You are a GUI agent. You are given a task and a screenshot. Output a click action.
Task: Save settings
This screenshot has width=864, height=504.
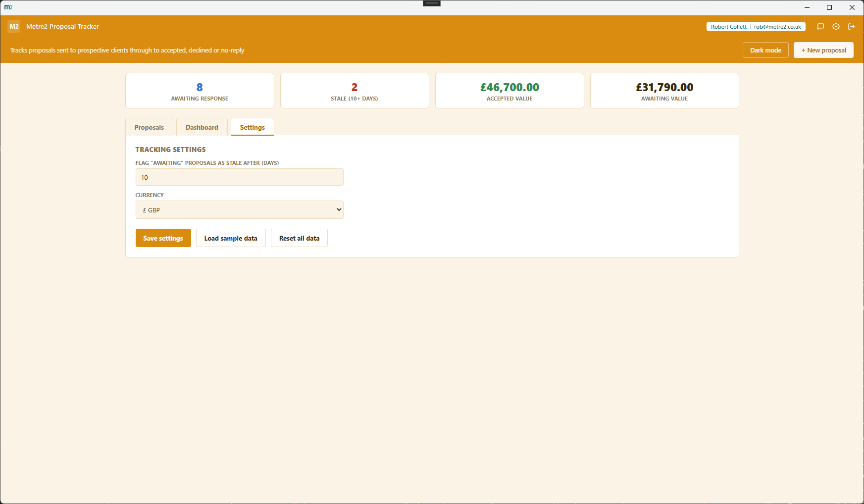(x=163, y=238)
